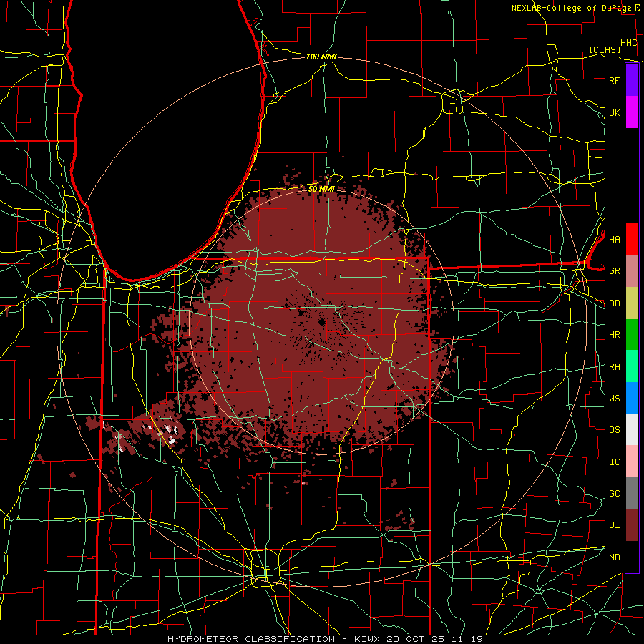Click the pink GR legend swatch
This screenshot has height=644, width=644.
(632, 271)
